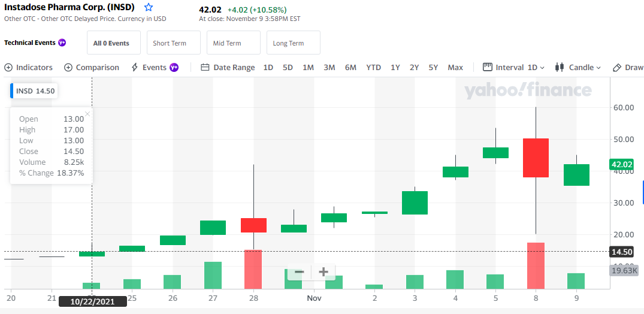
Task: Click the +4.02 (+10.58%) change text
Action: 257,10
